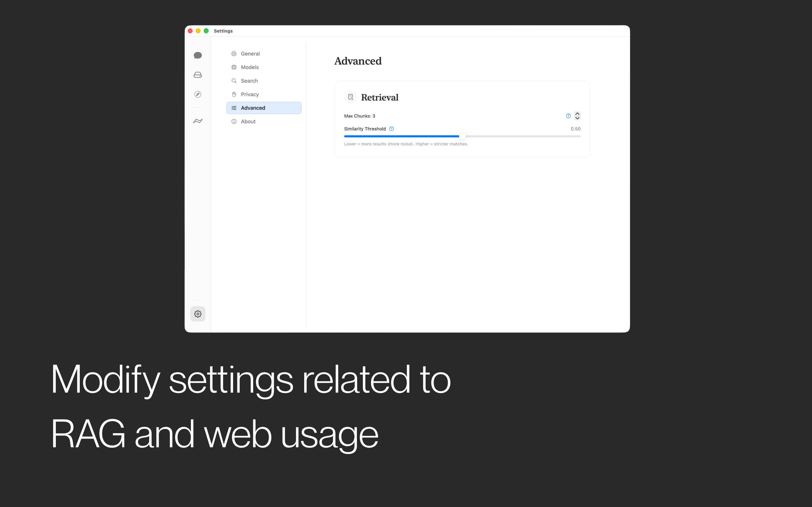Viewport: 812px width, 507px height.
Task: Click the settings gear sidebar icon
Action: [198, 314]
